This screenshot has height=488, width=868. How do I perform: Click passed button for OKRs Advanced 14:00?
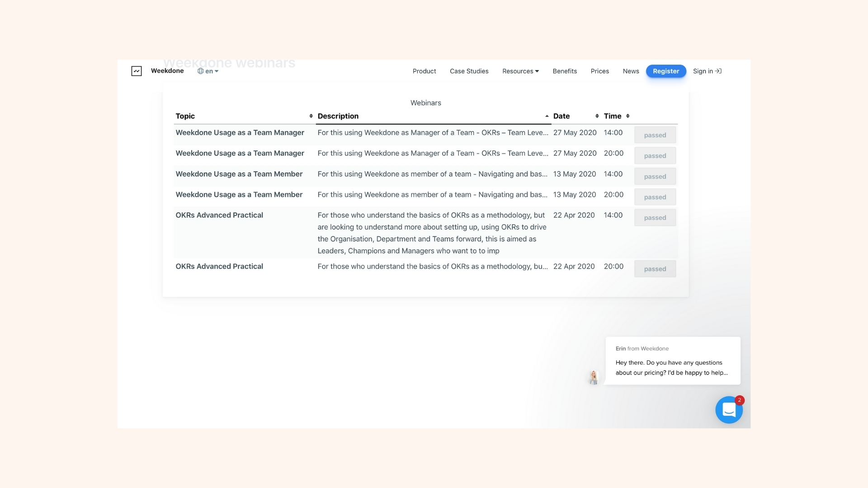coord(655,218)
